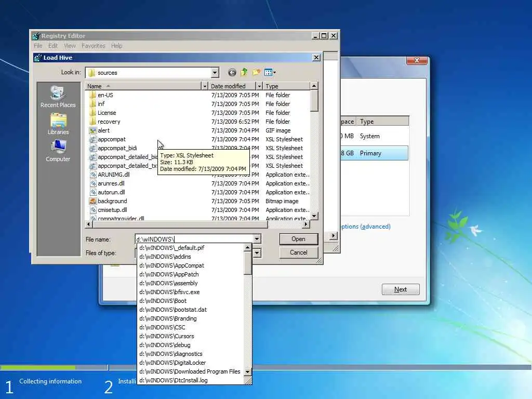Click the Open button
Viewport: 532px width, 399px height.
[x=299, y=239]
